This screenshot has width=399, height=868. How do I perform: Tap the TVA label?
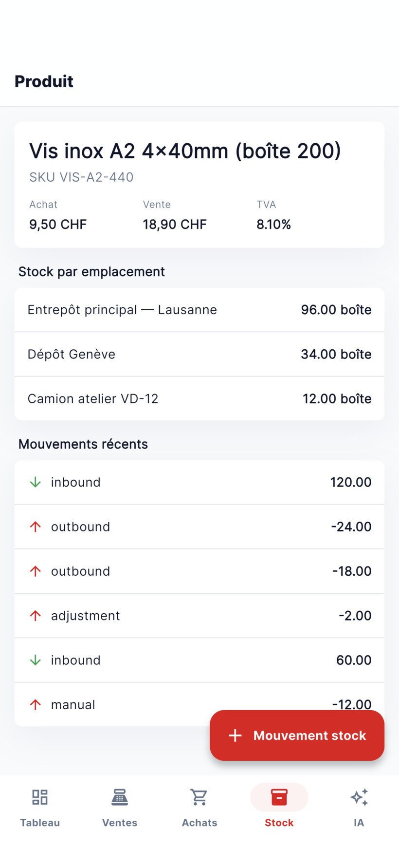coord(266,205)
